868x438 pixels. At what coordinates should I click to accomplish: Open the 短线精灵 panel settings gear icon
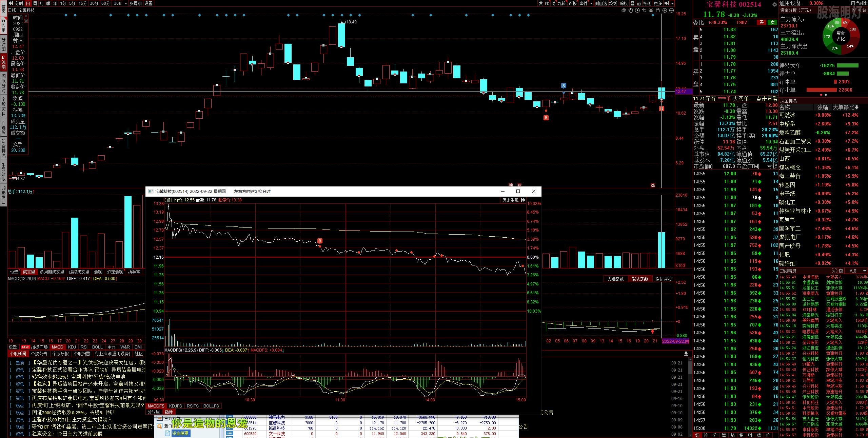click(841, 271)
